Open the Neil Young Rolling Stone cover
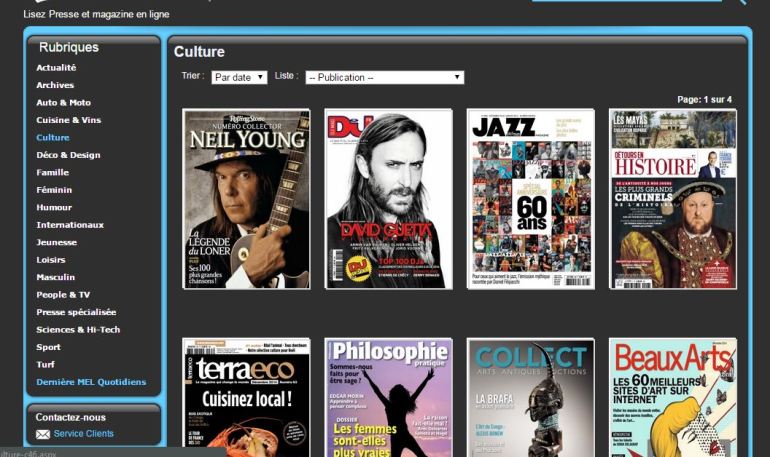The width and height of the screenshot is (770, 457). (x=246, y=199)
